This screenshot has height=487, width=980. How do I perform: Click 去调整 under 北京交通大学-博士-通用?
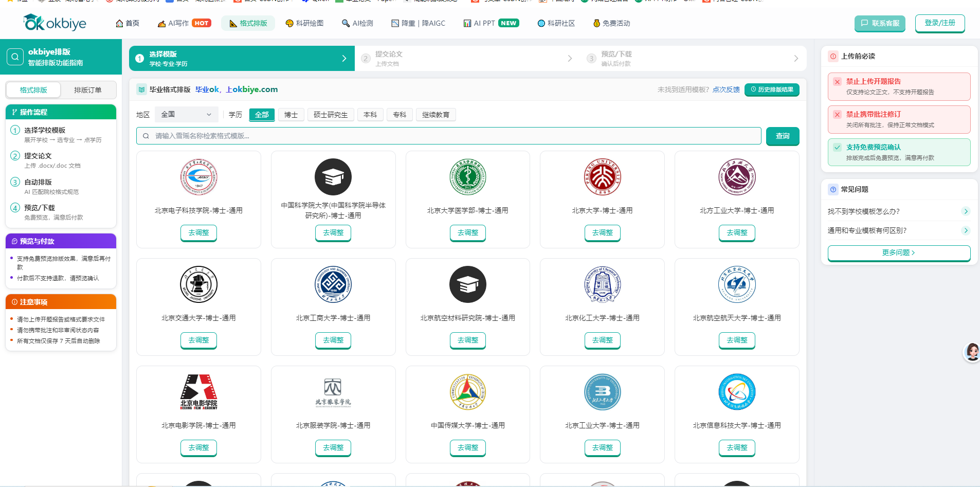[198, 340]
